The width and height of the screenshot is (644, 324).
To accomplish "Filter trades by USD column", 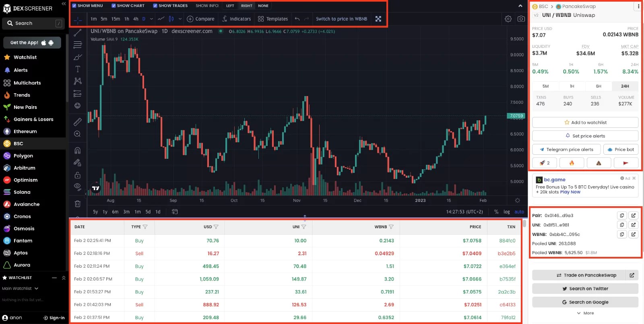I will (x=216, y=227).
